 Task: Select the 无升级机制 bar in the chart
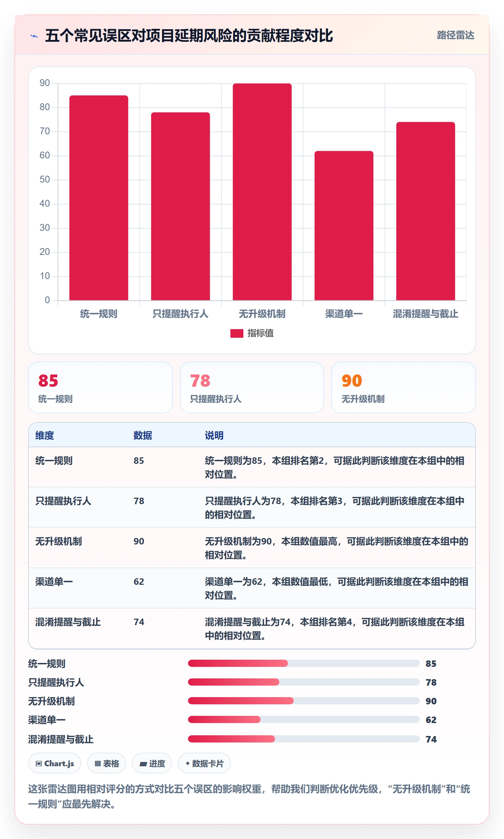click(x=262, y=192)
